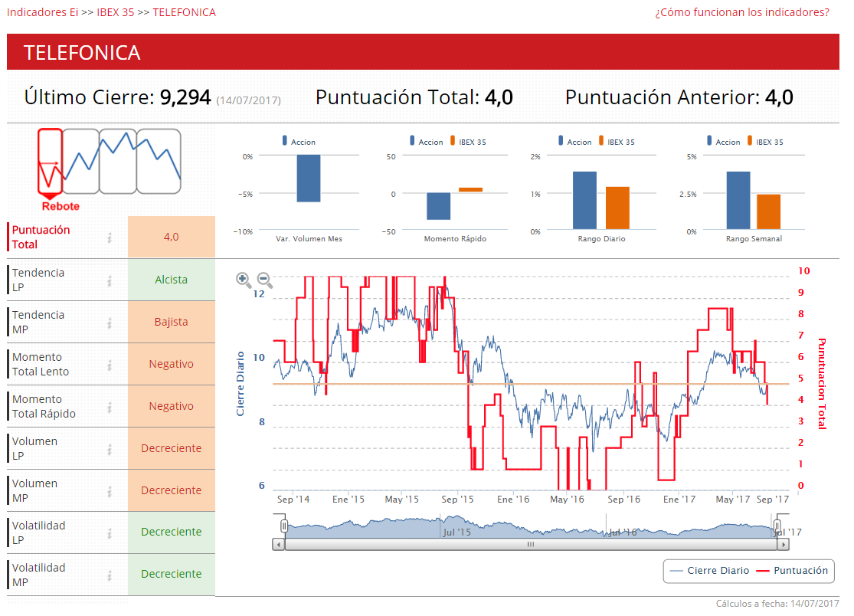Select the Puntuación Total value 4,0 cell
The height and width of the screenshot is (616, 854).
(172, 237)
